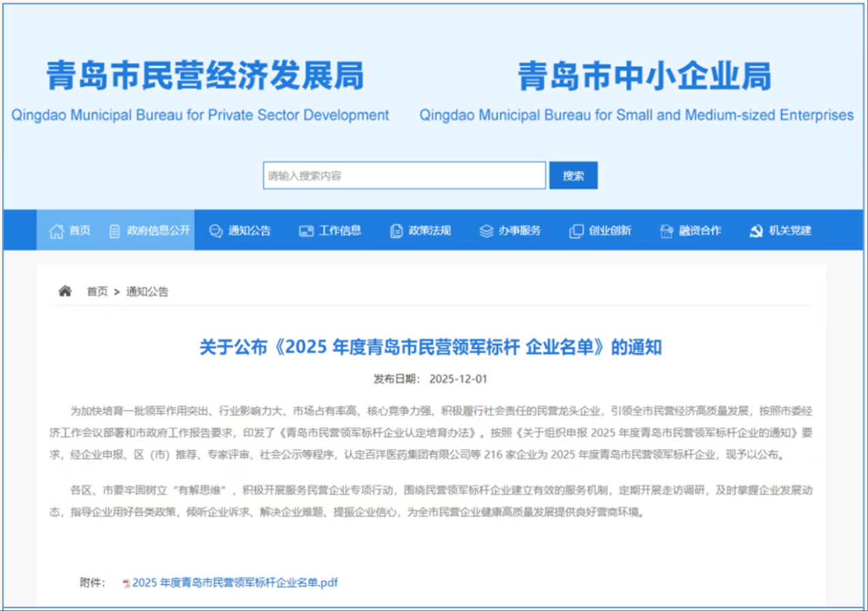Click the 机关党建 party emblem icon

coord(756,231)
